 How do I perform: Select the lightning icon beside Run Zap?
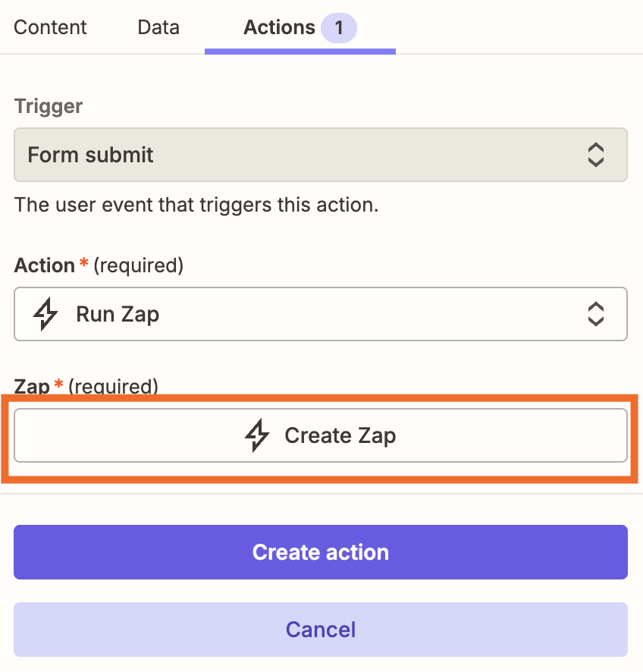coord(45,314)
